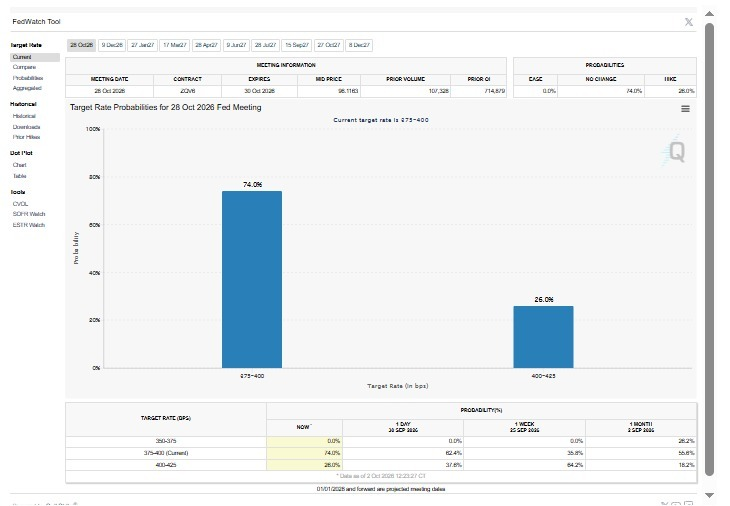The width and height of the screenshot is (730, 506).
Task: Open the Probabilities view in sidebar
Action: [28, 78]
